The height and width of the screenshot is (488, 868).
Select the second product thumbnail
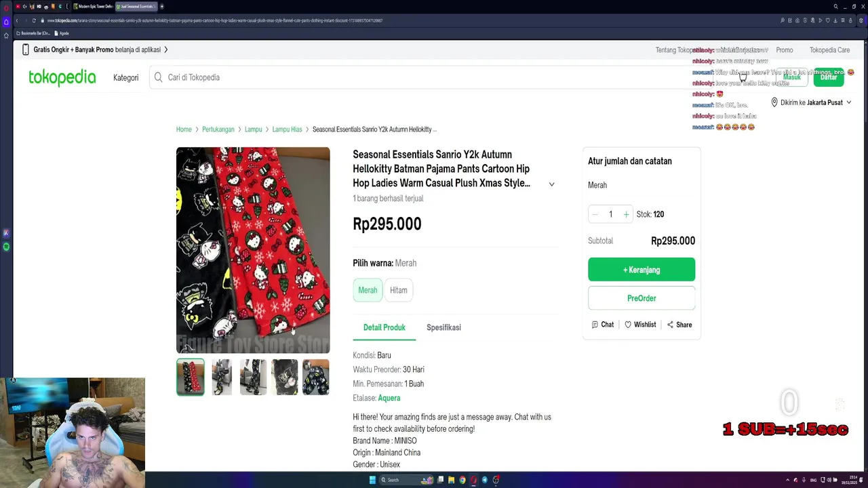pyautogui.click(x=222, y=377)
